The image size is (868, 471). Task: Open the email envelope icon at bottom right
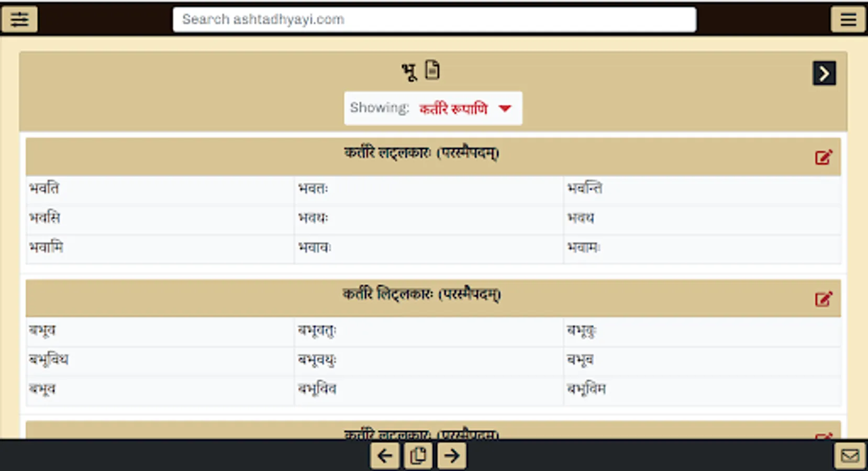[x=851, y=454]
